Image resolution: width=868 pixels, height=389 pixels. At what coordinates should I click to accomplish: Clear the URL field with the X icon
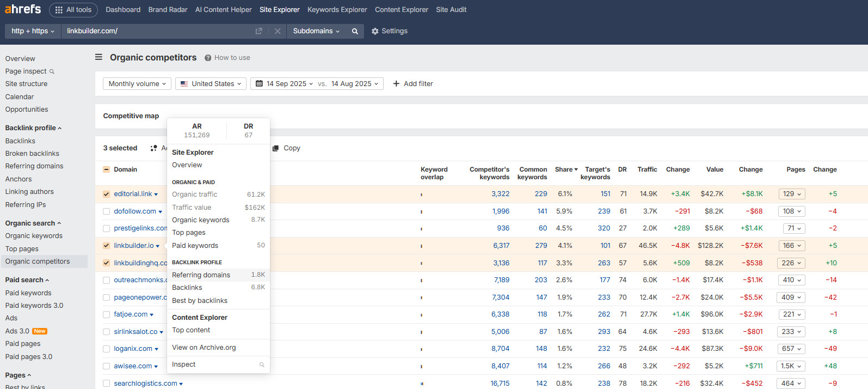(x=278, y=31)
